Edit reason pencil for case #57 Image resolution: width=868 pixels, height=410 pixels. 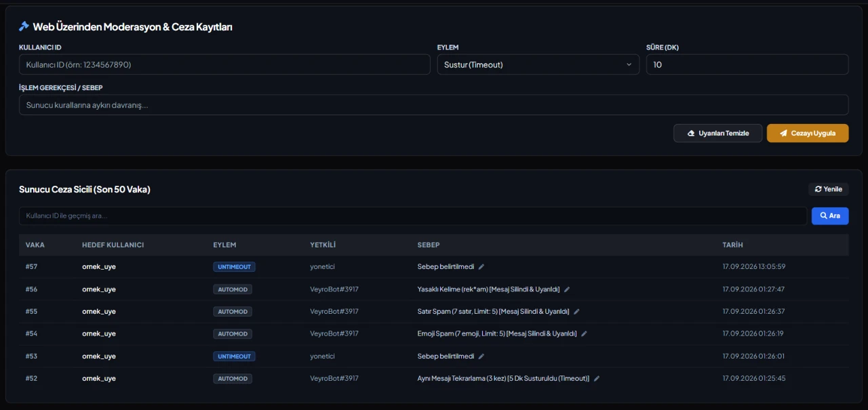[x=481, y=267]
